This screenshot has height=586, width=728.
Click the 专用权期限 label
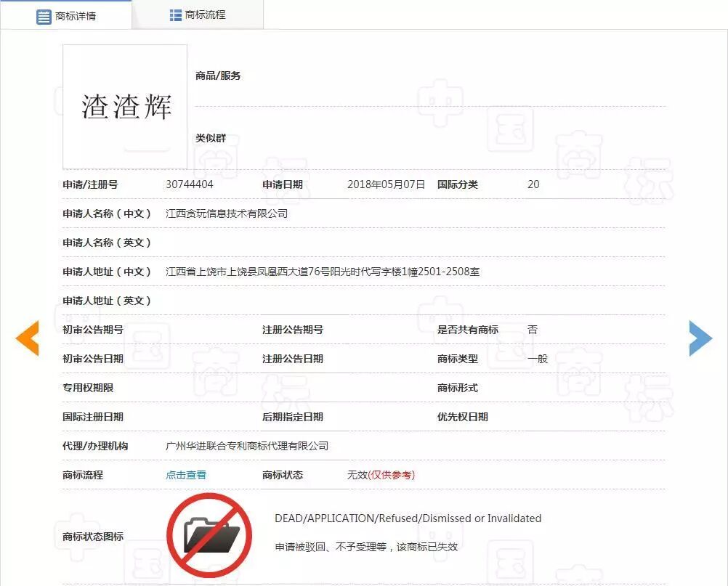[88, 388]
